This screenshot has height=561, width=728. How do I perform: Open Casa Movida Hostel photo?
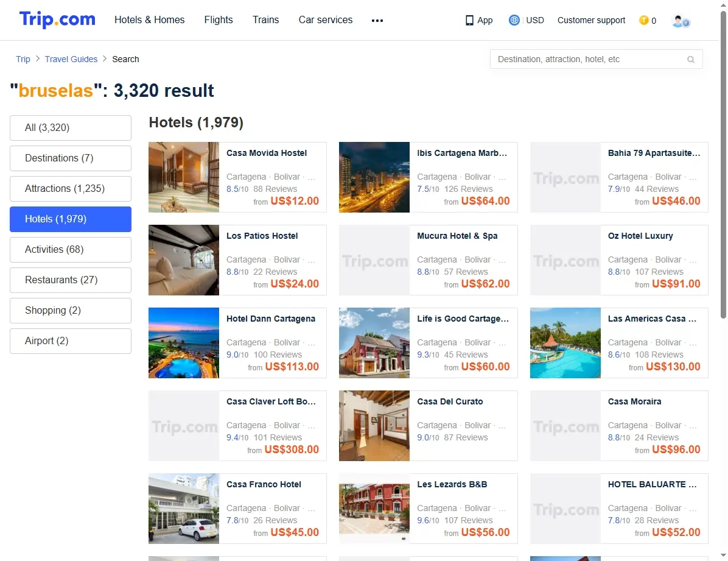tap(184, 177)
